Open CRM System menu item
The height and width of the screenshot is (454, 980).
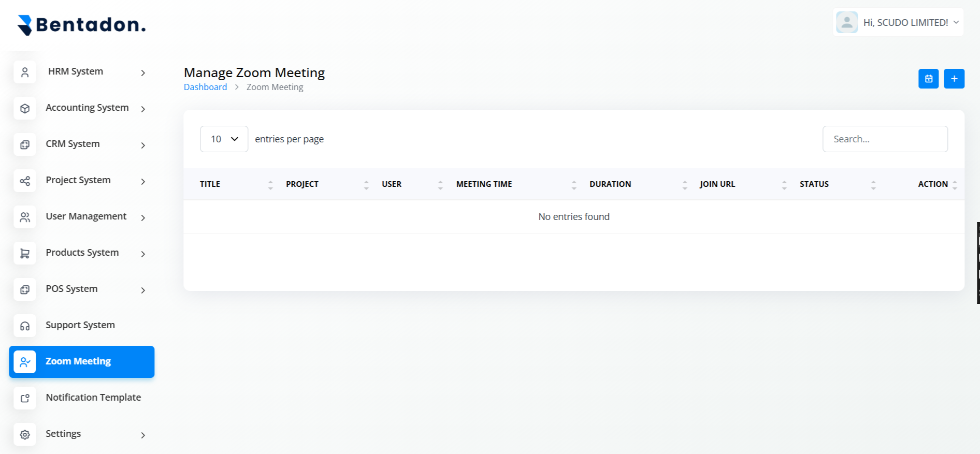(82, 144)
